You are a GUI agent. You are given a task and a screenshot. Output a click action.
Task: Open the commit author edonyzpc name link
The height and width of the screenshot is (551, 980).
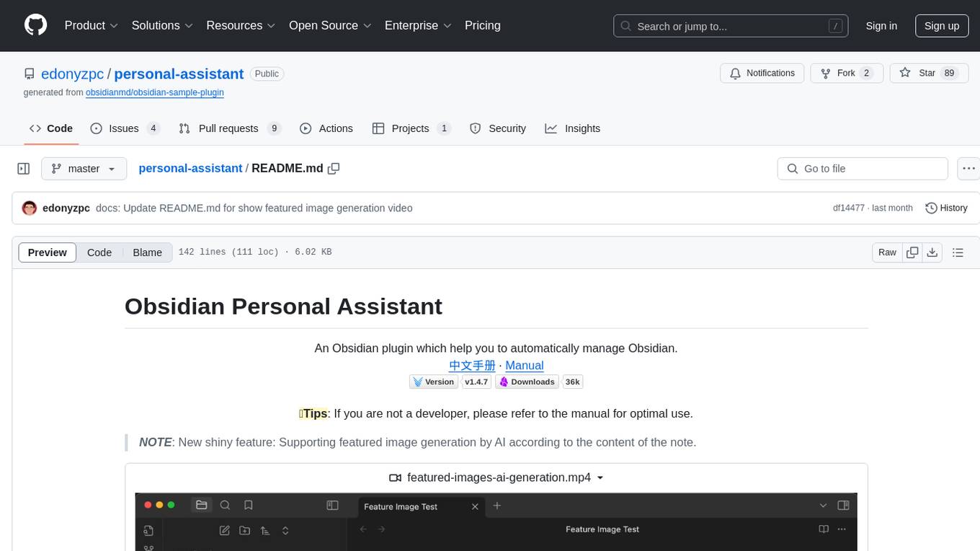pyautogui.click(x=66, y=208)
